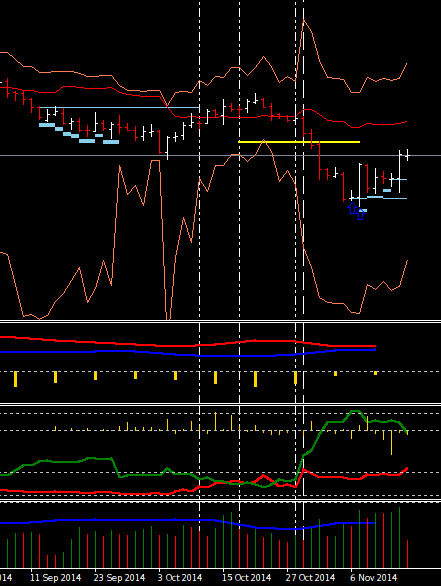Select the "27 Oct 2014" date label
This screenshot has height=586, width=441.
pos(311,577)
